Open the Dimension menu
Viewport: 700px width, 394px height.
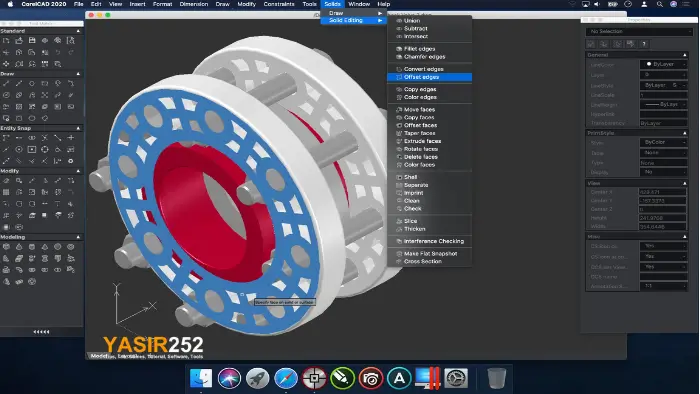click(x=194, y=4)
